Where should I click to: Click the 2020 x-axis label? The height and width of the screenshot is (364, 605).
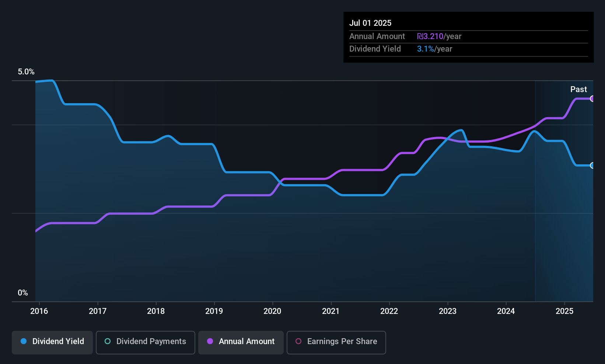(x=272, y=311)
